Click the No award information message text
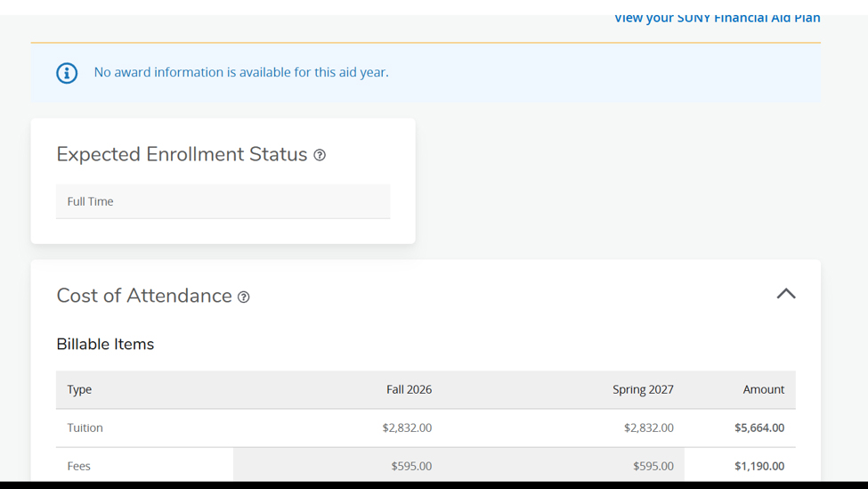Screen dimensions: 868x489 coord(241,72)
